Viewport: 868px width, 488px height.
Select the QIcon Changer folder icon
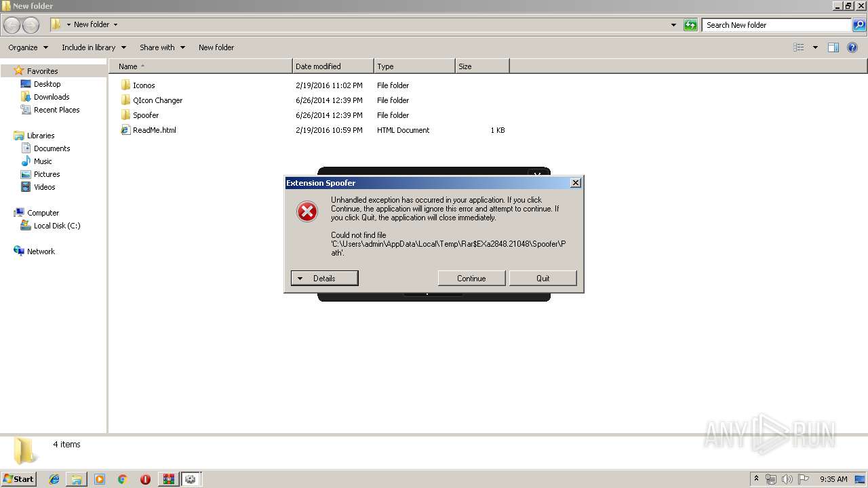tap(125, 100)
